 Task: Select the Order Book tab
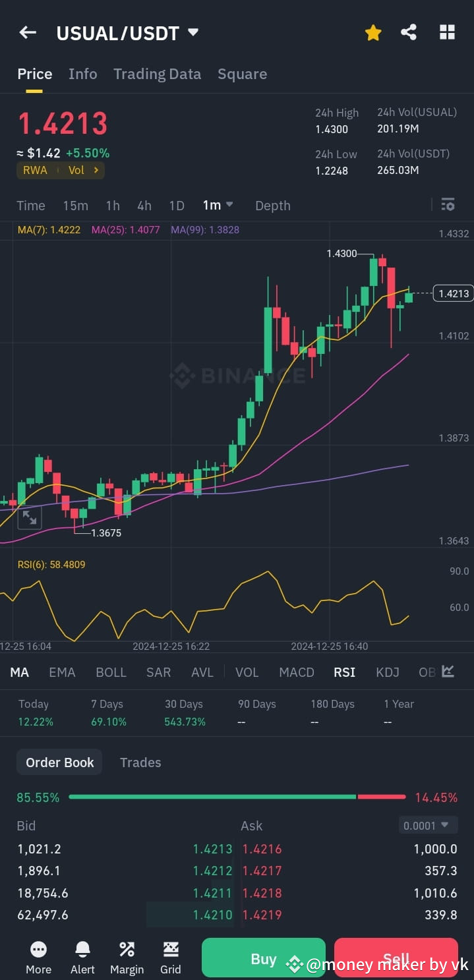coord(59,763)
